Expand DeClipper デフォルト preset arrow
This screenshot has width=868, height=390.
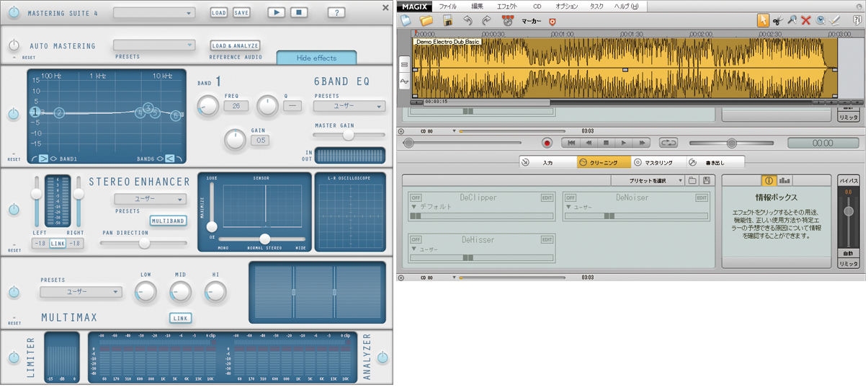click(x=413, y=207)
